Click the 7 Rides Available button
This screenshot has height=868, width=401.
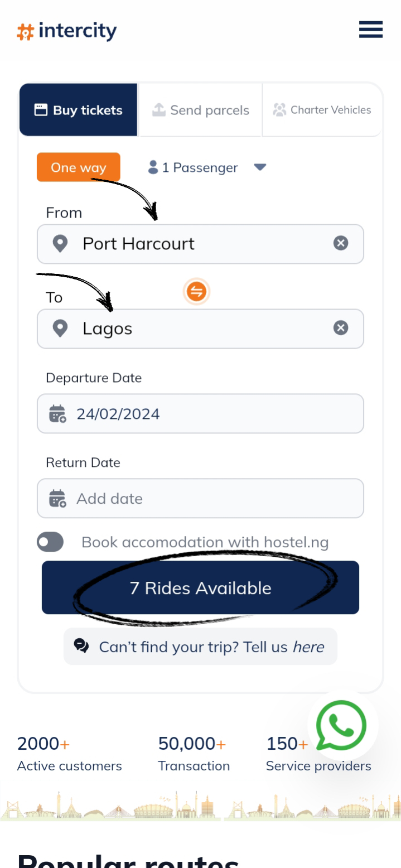click(200, 587)
